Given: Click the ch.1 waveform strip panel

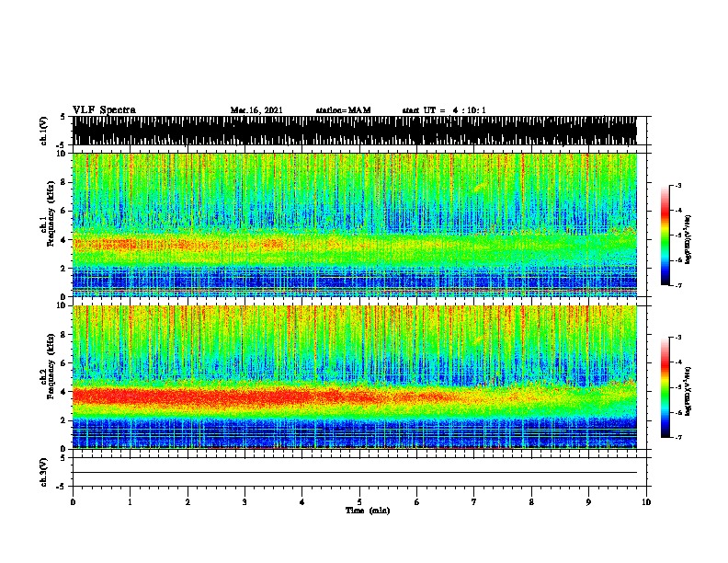Looking at the screenshot, I should point(358,131).
